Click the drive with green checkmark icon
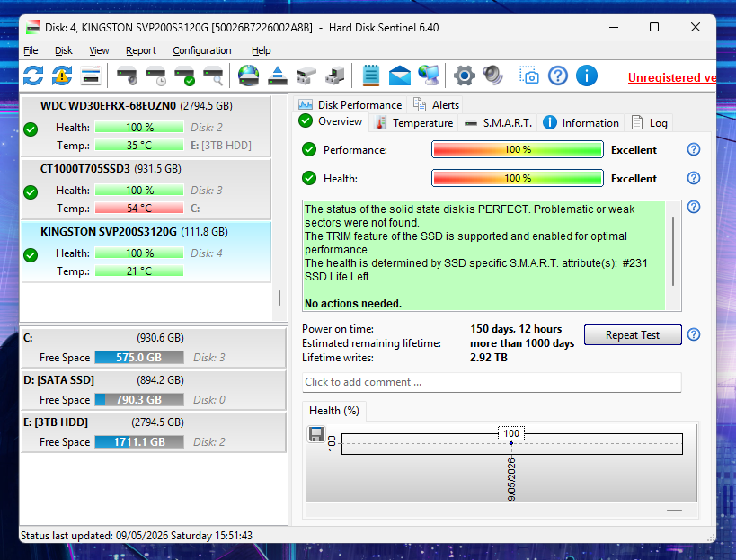Screen dimensions: 736x560 click(184, 76)
